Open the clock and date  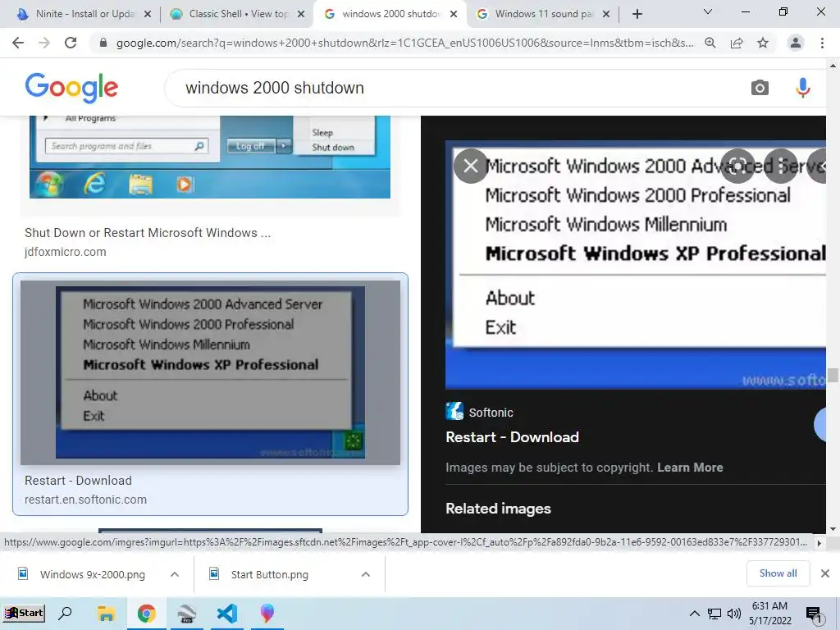pyautogui.click(x=769, y=614)
